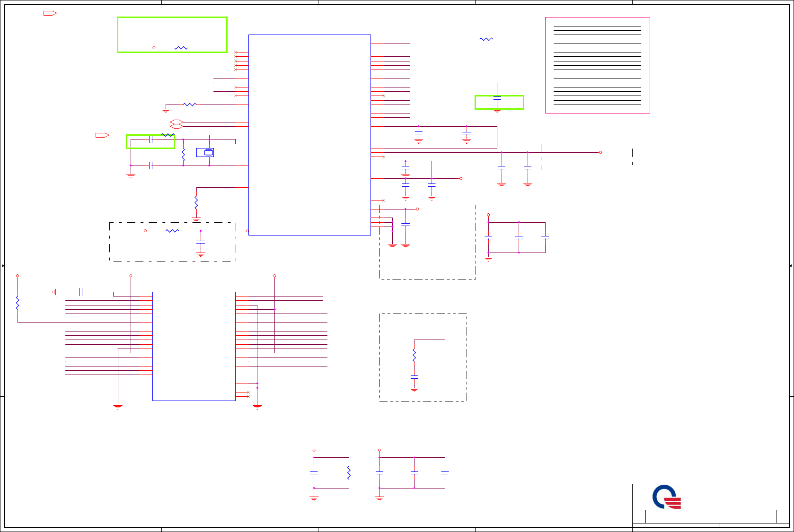Select the middle capacitor of the right three-capacitor bank

click(x=519, y=237)
